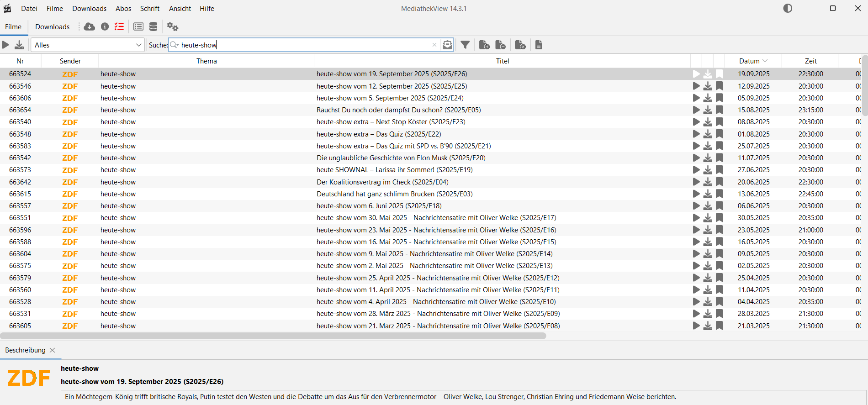The image size is (868, 405).
Task: Open the Datei menu
Action: coord(29,8)
